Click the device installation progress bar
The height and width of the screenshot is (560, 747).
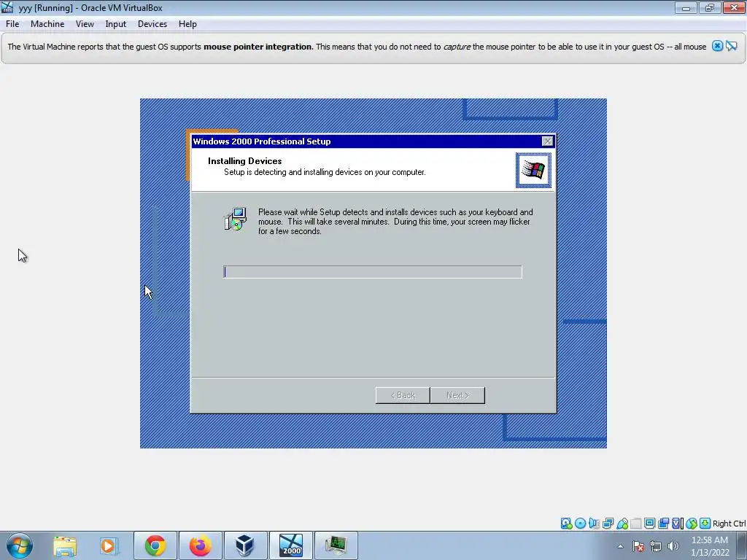pyautogui.click(x=373, y=272)
